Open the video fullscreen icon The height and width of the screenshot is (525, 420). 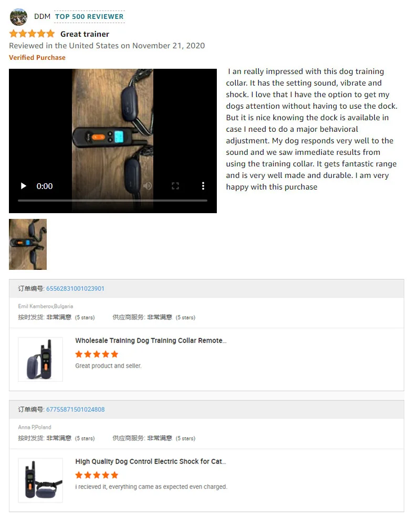click(x=175, y=186)
